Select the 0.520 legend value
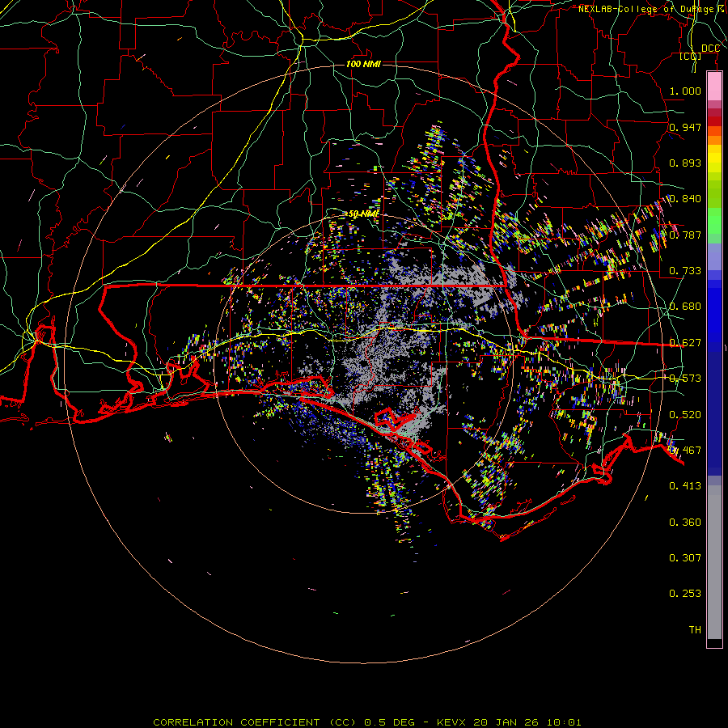The height and width of the screenshot is (728, 728). tap(685, 415)
